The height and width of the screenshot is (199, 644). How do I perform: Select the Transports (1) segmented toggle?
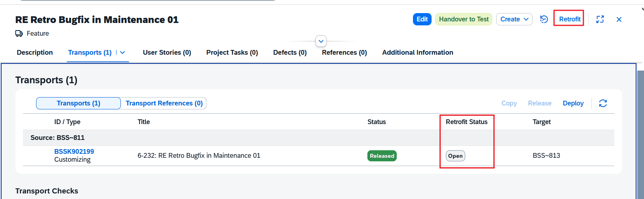(x=78, y=103)
